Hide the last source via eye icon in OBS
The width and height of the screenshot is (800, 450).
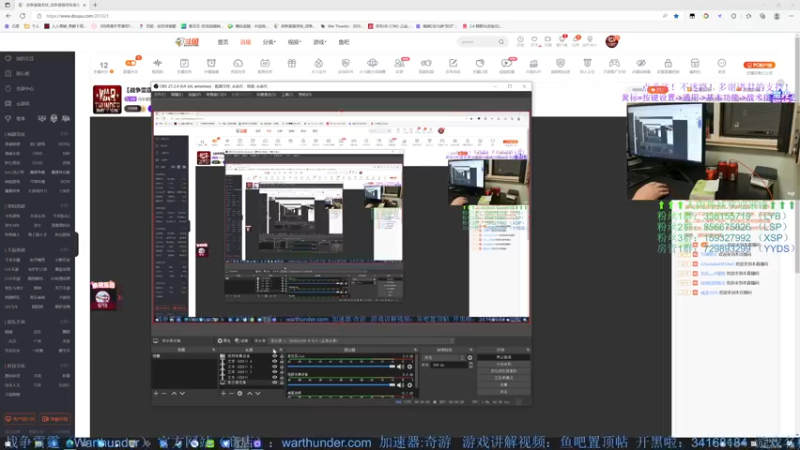tap(274, 382)
